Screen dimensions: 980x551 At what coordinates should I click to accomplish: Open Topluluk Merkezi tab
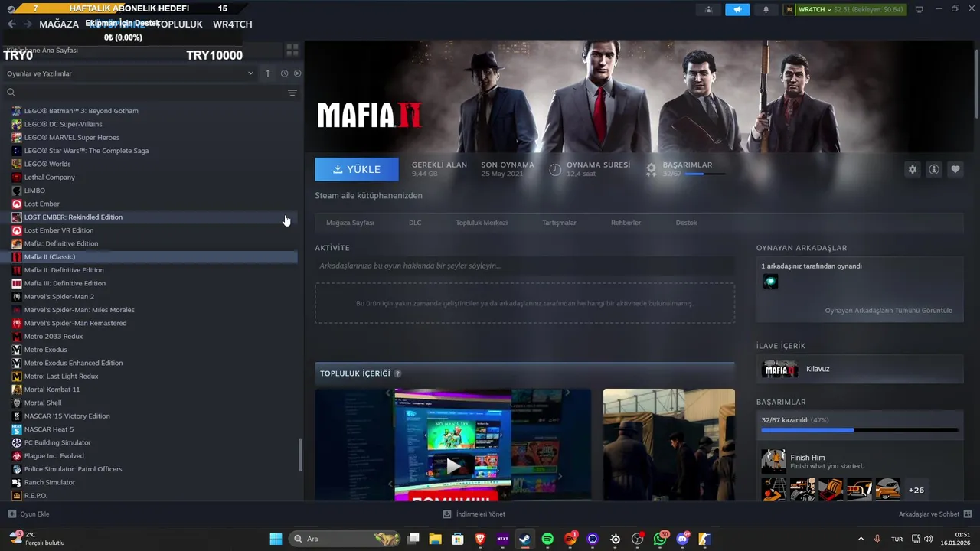482,223
